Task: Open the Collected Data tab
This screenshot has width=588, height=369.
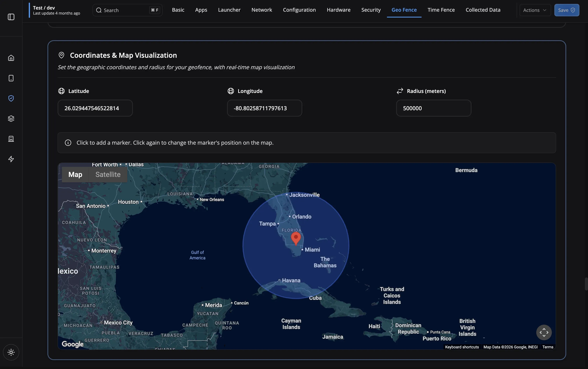Action: tap(483, 10)
